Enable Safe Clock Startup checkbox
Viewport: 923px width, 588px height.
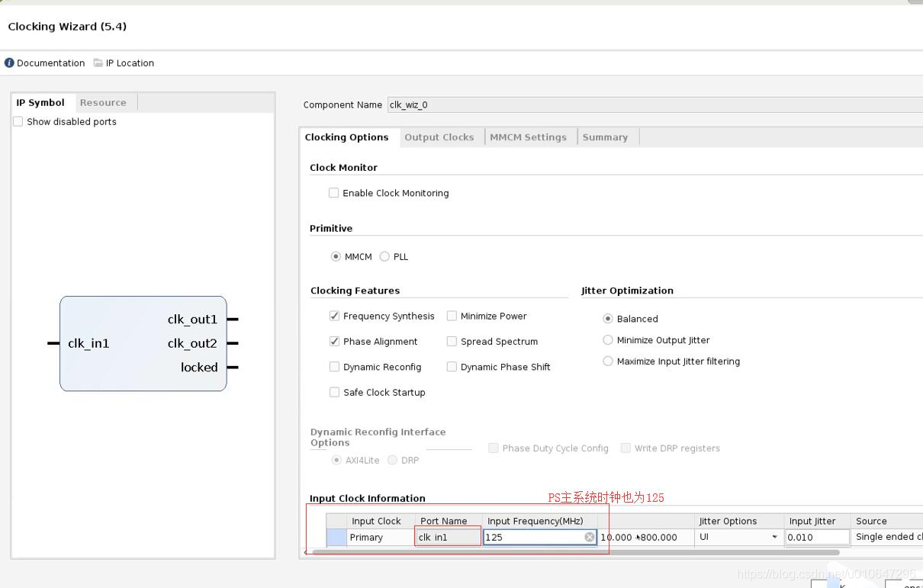pos(334,392)
